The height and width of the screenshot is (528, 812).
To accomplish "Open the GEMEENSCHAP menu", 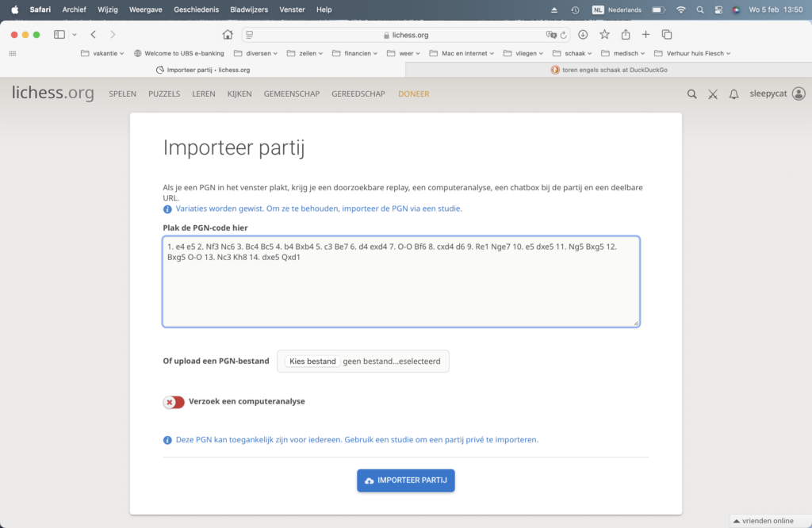I will [292, 94].
